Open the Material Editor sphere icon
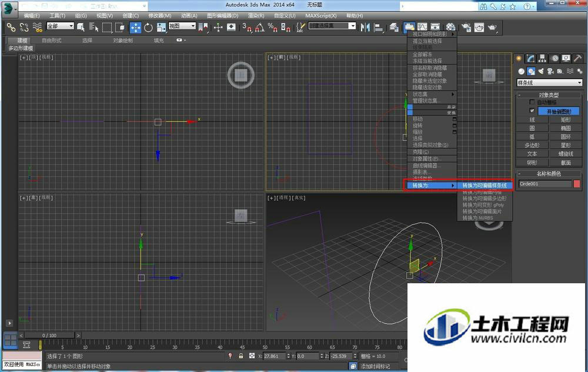Viewport: 588px width, 372px height. coord(450,28)
